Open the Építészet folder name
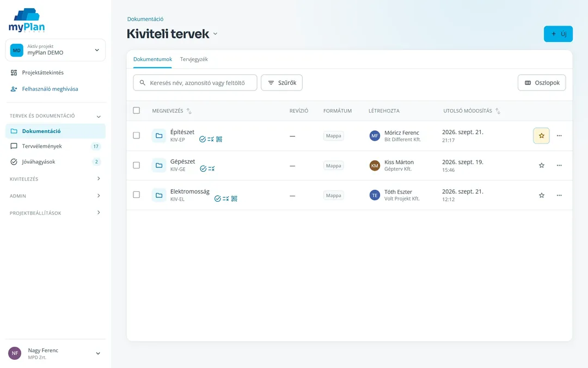 pyautogui.click(x=182, y=132)
